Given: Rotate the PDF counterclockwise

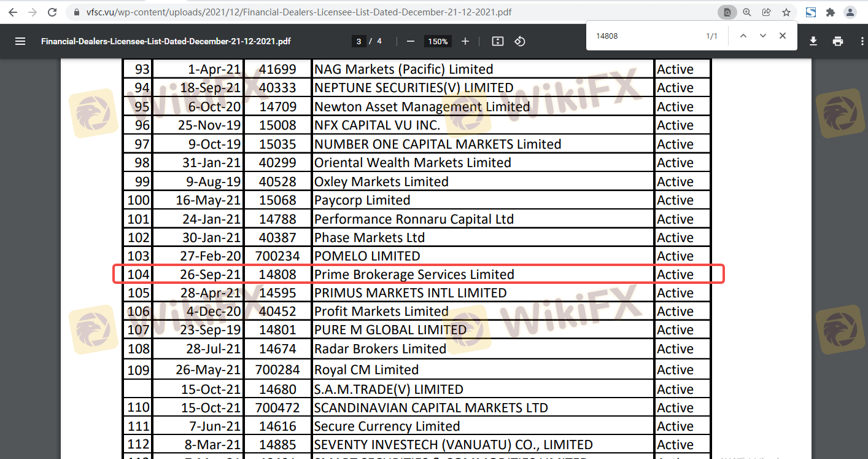Looking at the screenshot, I should [520, 41].
